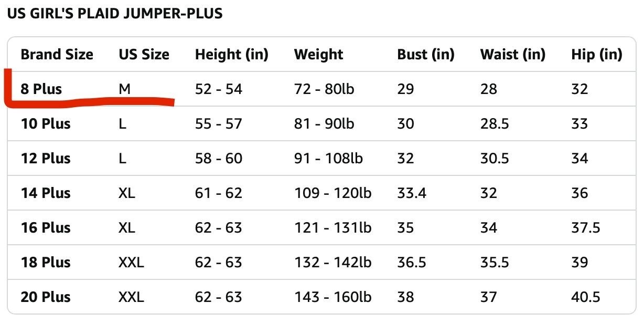644x334 pixels.
Task: Click the 16 Plus brand size
Action: tap(46, 228)
